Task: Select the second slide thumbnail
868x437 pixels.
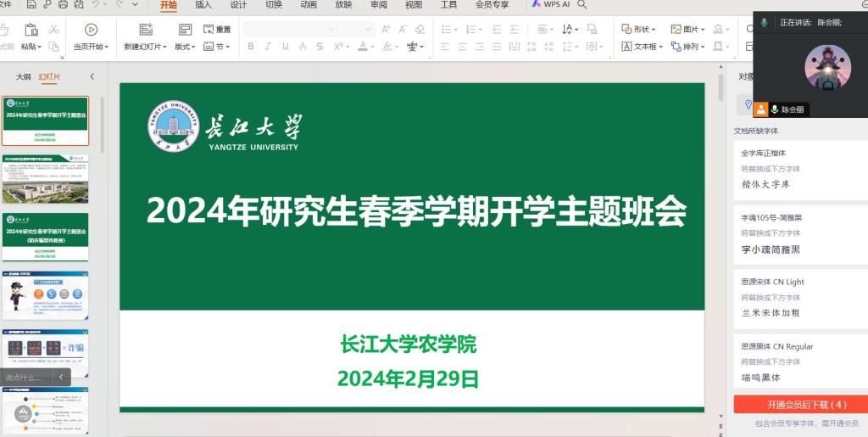Action: tap(45, 179)
